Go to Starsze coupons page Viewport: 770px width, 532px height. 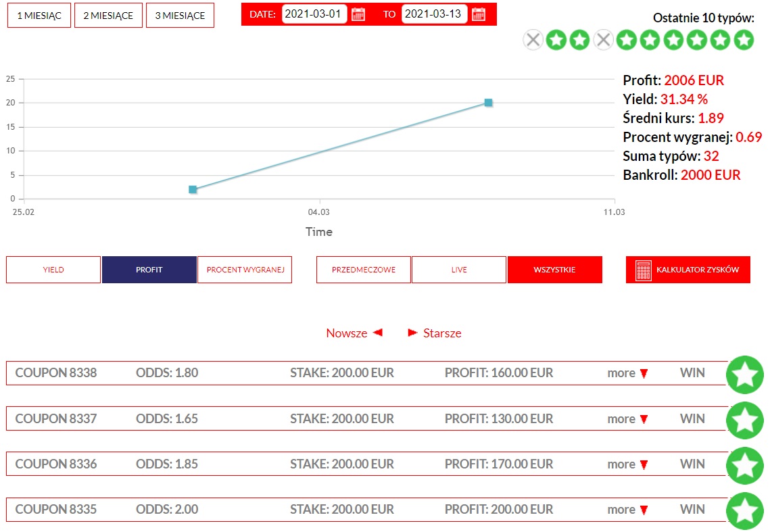(435, 333)
